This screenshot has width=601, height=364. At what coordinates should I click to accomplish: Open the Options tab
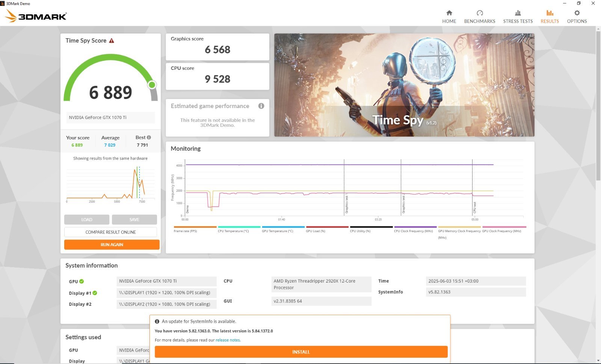(x=577, y=17)
